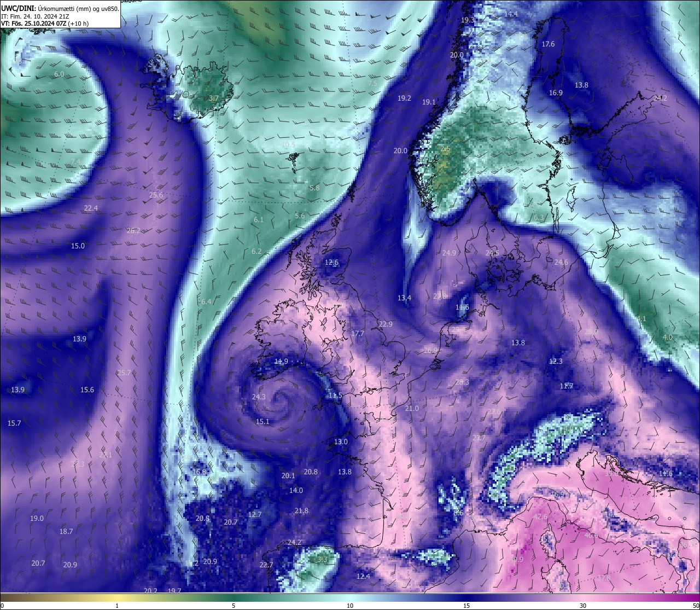Image resolution: width=700 pixels, height=610 pixels.
Task: Click the 10 label on the color scale
Action: pos(350,606)
